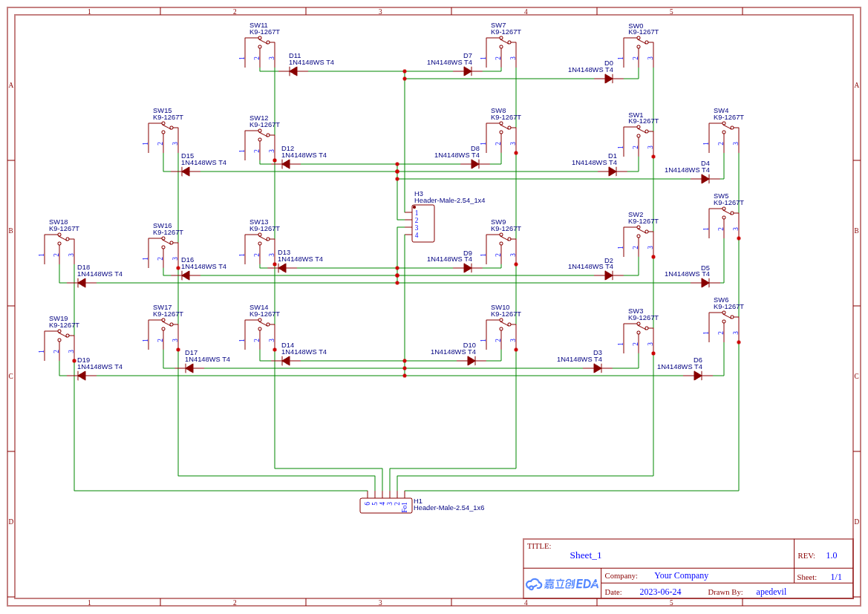868x614 pixels.
Task: Click diode D14 symbol
Action: coord(286,360)
